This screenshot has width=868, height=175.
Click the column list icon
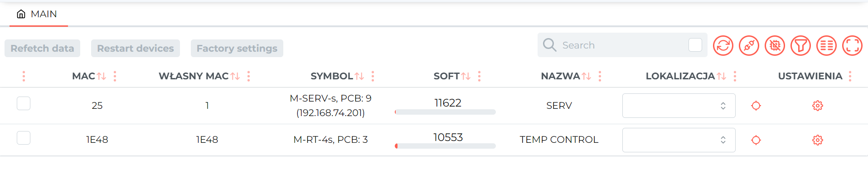coord(826,45)
